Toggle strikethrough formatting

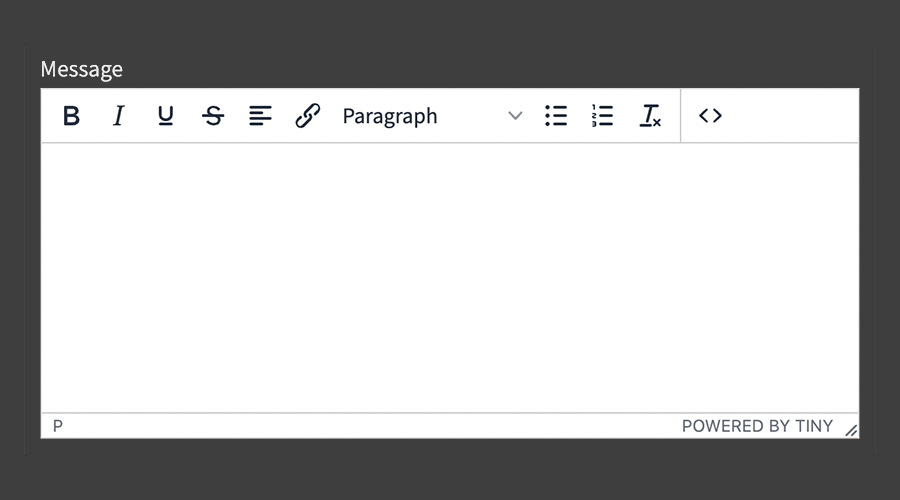(213, 116)
